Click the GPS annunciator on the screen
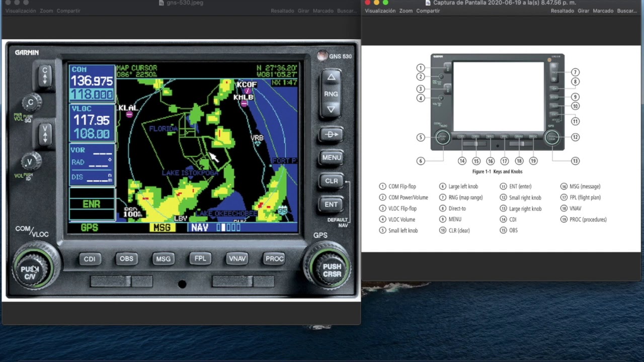644x362 pixels. [90, 228]
